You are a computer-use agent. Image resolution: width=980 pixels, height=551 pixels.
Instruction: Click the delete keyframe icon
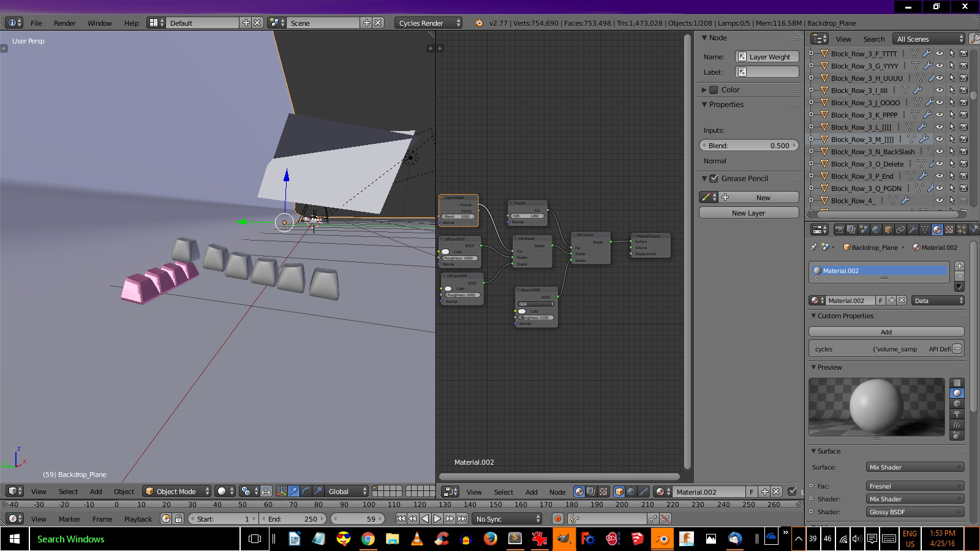click(665, 519)
